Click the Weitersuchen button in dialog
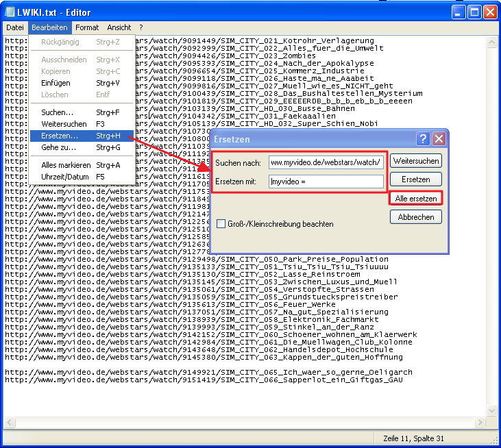 pos(416,161)
